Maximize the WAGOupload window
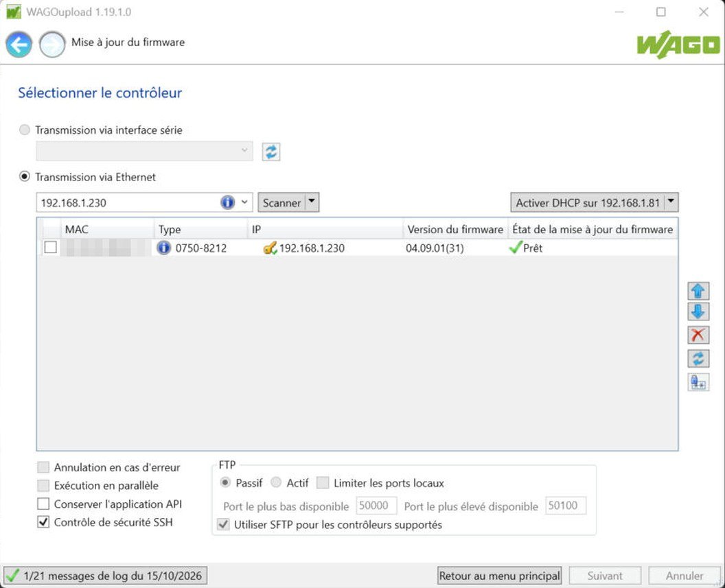Screen dimensions: 725x588 (x=661, y=12)
